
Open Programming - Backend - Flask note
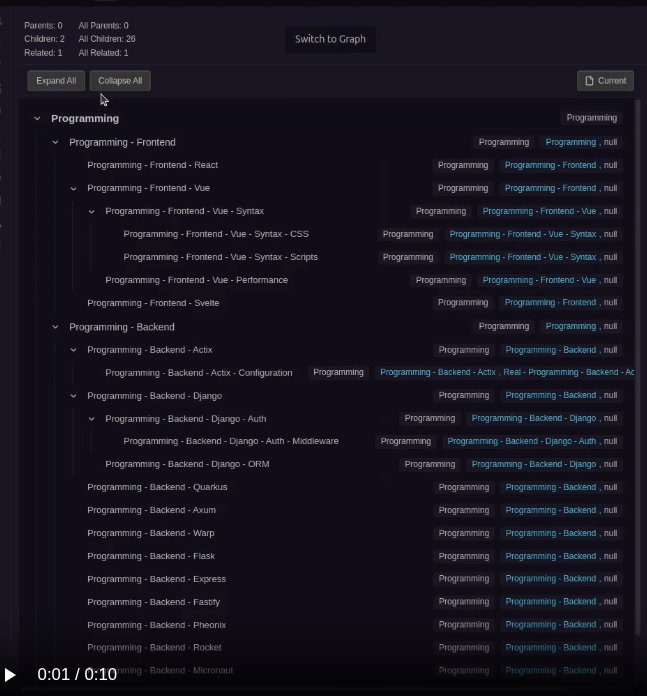[x=151, y=556]
